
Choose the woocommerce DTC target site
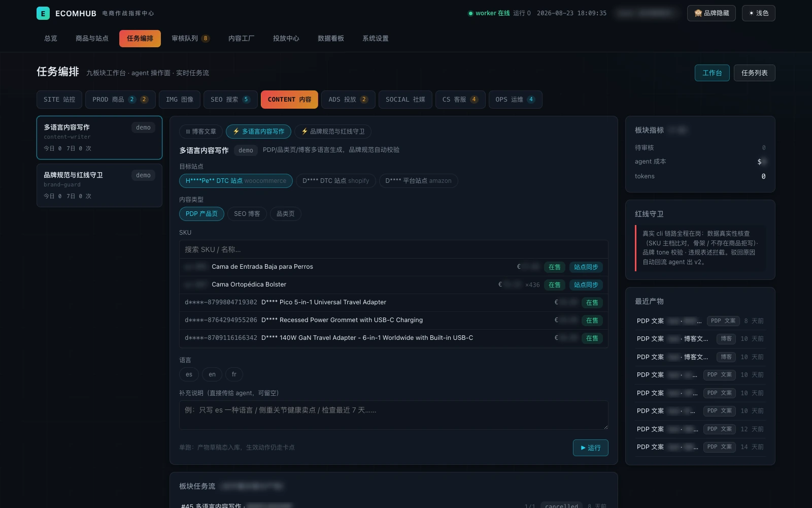click(x=236, y=181)
